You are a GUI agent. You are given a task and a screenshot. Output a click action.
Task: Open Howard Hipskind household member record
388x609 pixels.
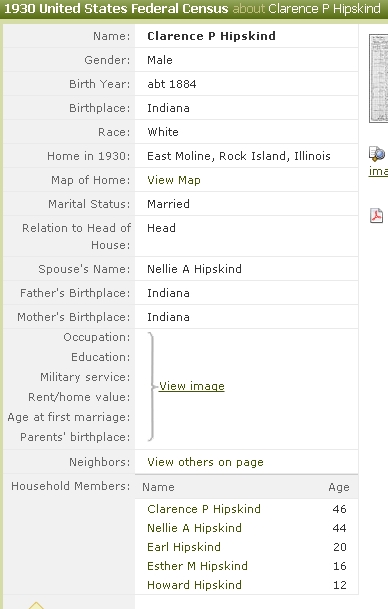pos(194,585)
